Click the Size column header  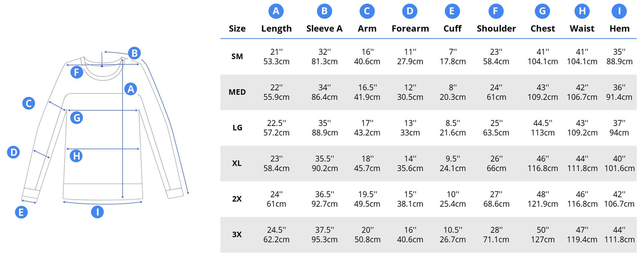[237, 29]
